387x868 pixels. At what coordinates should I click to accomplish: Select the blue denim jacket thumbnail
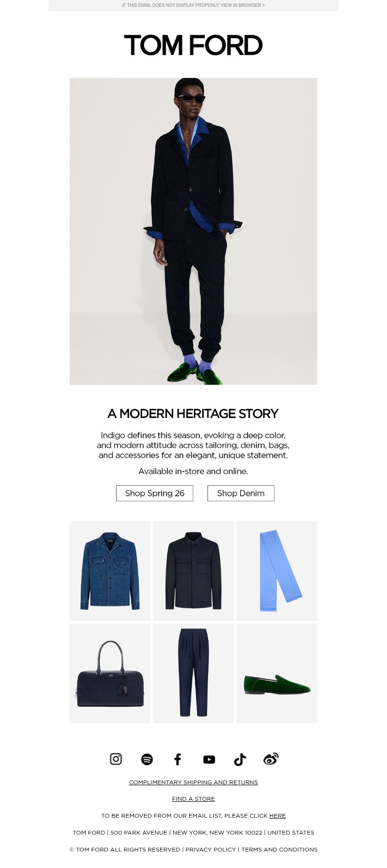tap(110, 571)
